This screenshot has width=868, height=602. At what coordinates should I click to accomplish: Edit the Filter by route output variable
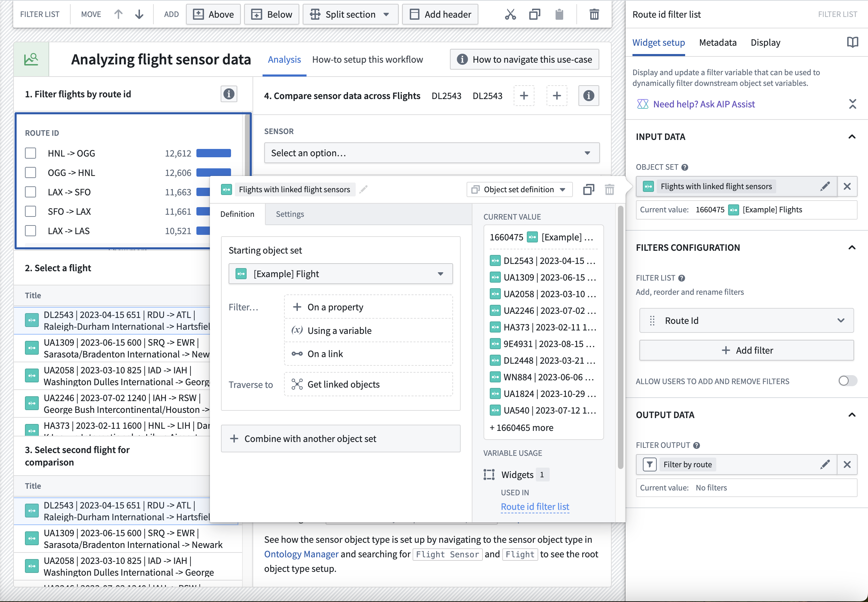pos(825,464)
